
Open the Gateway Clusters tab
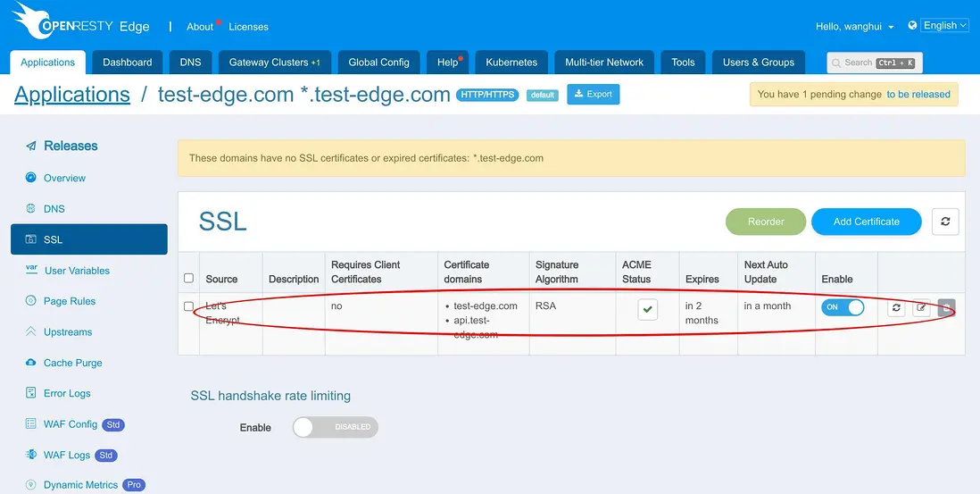(274, 63)
